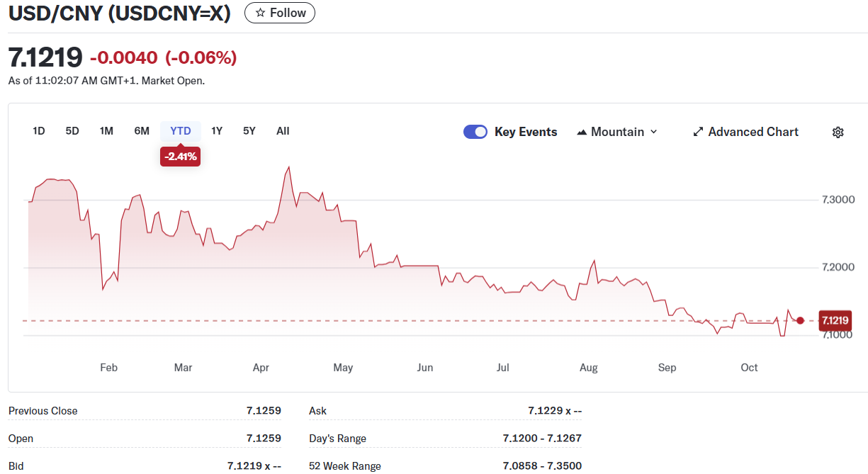Click the Key Events text label
The height and width of the screenshot is (474, 868).
click(x=526, y=132)
